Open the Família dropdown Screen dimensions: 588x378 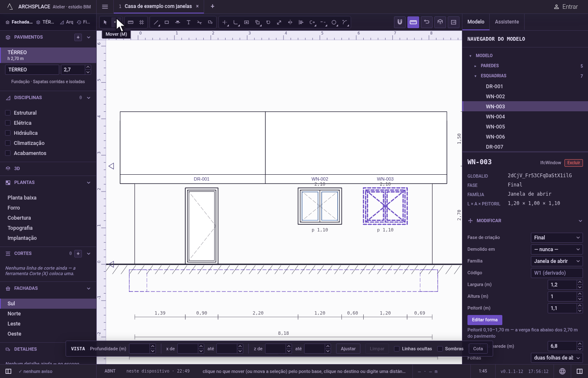pyautogui.click(x=557, y=261)
